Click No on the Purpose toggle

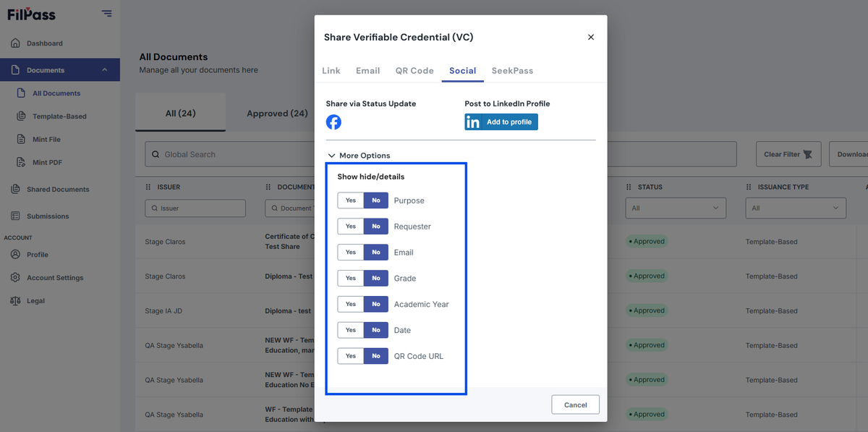(376, 200)
